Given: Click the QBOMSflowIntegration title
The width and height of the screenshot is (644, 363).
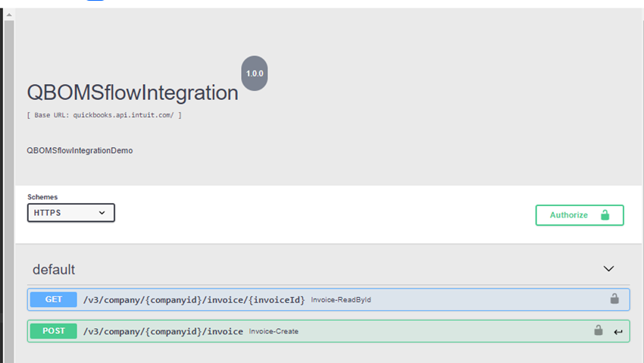Looking at the screenshot, I should click(133, 92).
